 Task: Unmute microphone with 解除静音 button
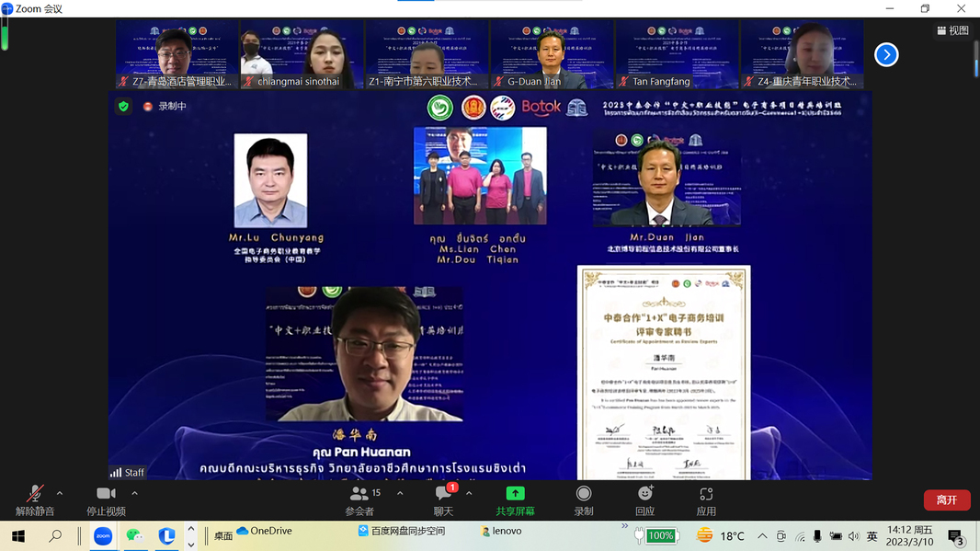[x=34, y=499]
